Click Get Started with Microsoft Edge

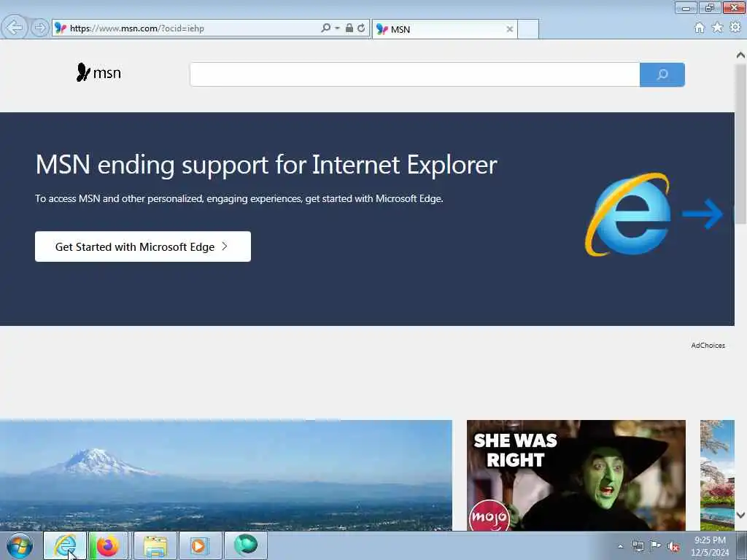143,246
